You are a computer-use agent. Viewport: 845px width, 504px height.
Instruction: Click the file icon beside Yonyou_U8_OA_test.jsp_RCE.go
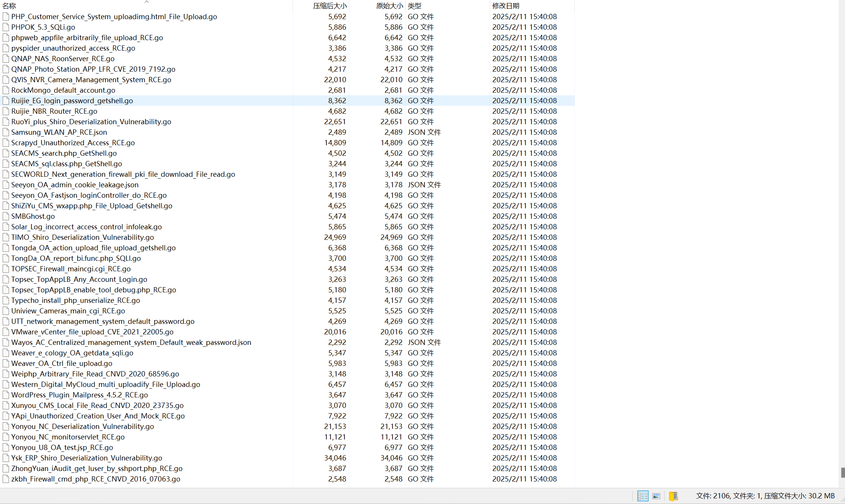click(x=6, y=447)
